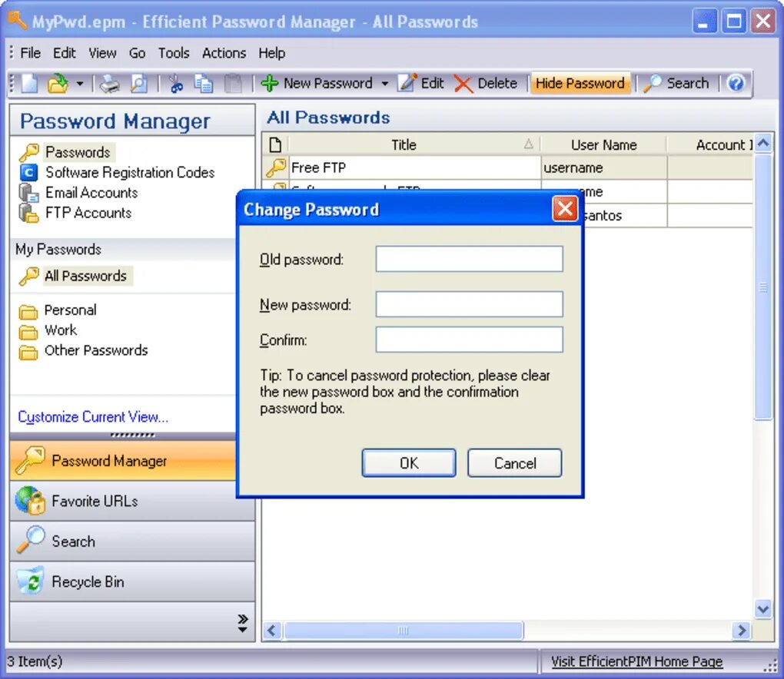
Task: Click the document-type column header icon
Action: pos(275,145)
